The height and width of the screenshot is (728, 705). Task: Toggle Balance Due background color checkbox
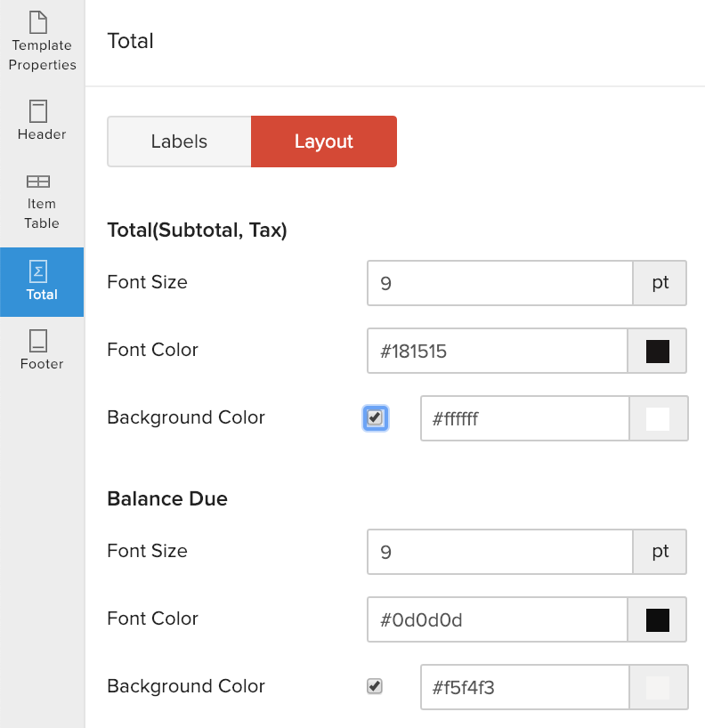click(375, 686)
